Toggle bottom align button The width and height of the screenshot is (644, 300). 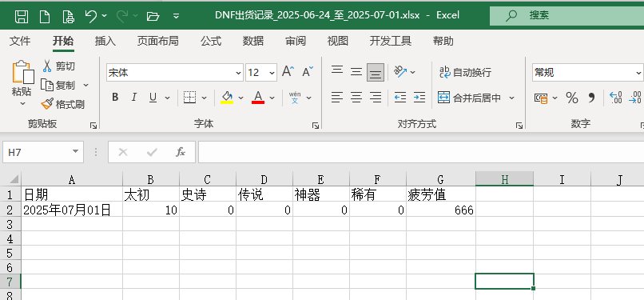tap(376, 72)
